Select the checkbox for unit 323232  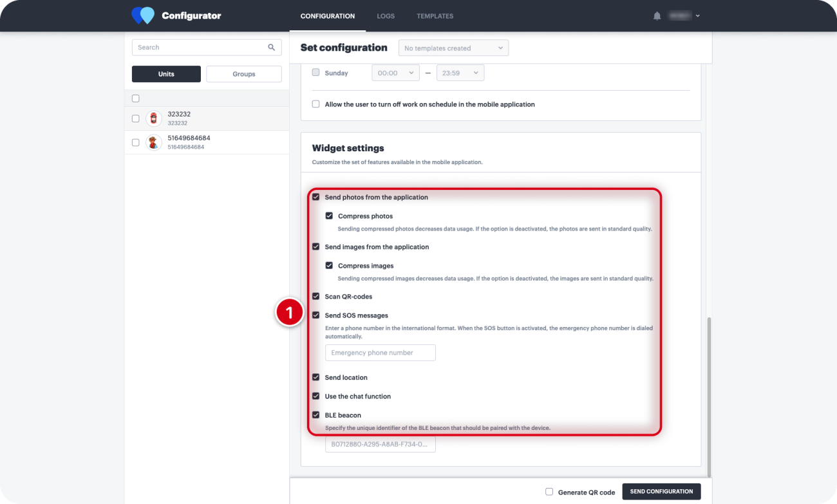coord(135,118)
